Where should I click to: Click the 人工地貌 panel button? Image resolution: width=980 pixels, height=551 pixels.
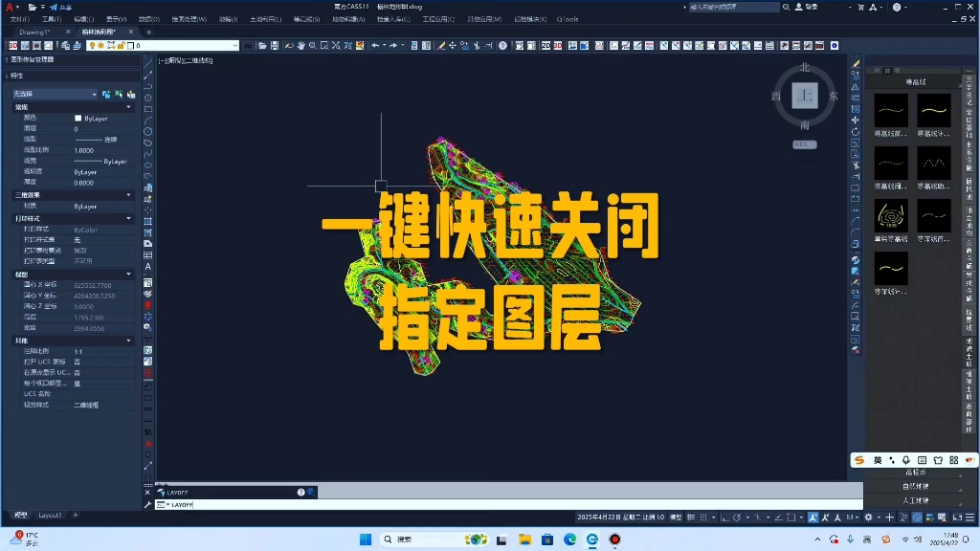(x=914, y=501)
